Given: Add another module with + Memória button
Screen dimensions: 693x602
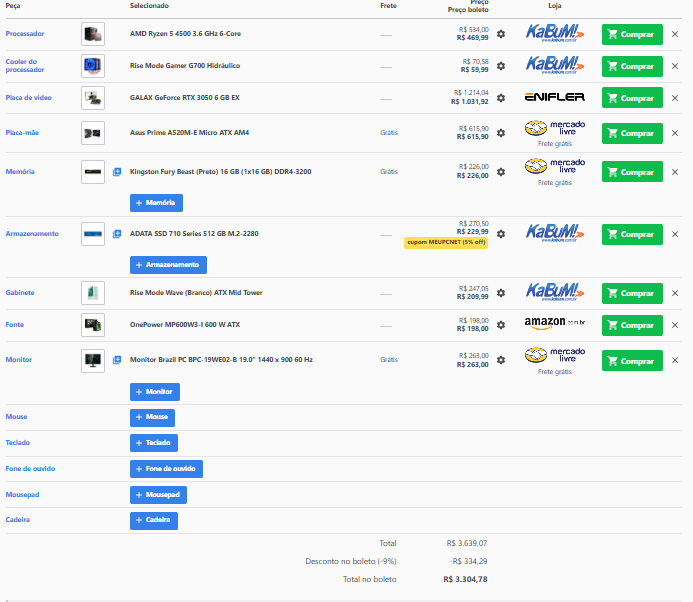Looking at the screenshot, I should click(x=156, y=203).
